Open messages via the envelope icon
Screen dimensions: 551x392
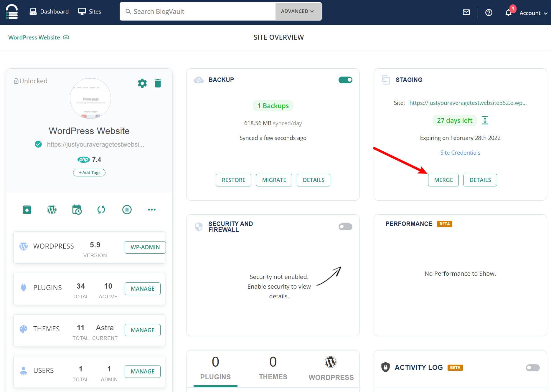(x=466, y=12)
